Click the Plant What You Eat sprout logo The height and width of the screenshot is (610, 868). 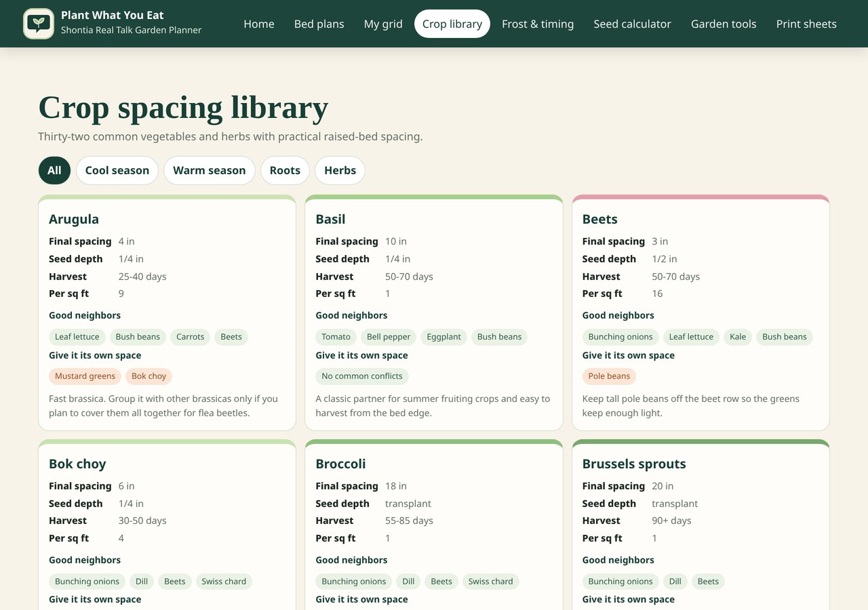(x=39, y=24)
